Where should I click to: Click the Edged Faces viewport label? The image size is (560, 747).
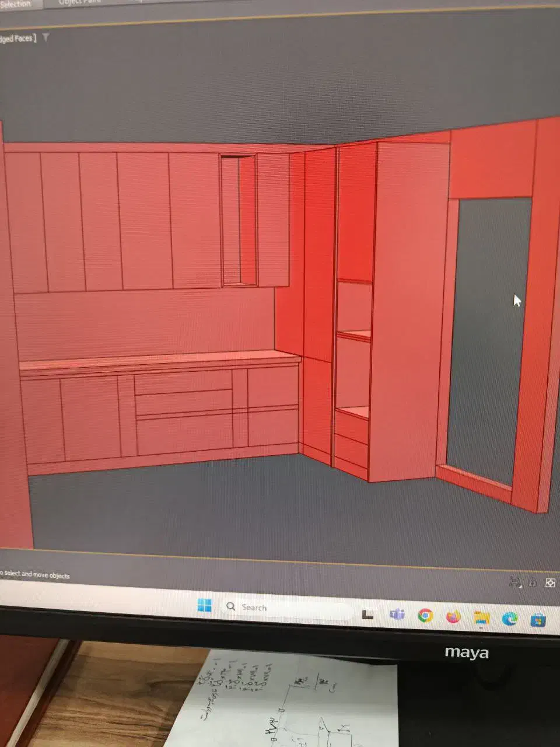pos(17,39)
